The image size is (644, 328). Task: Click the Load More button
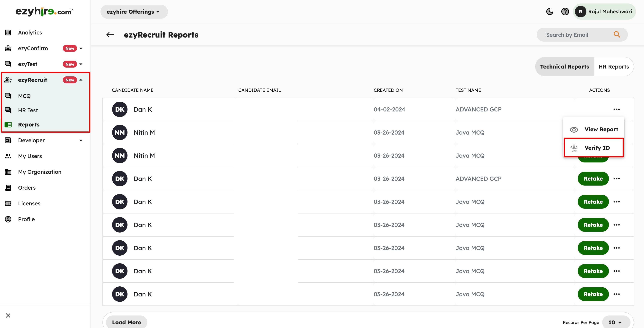point(127,322)
